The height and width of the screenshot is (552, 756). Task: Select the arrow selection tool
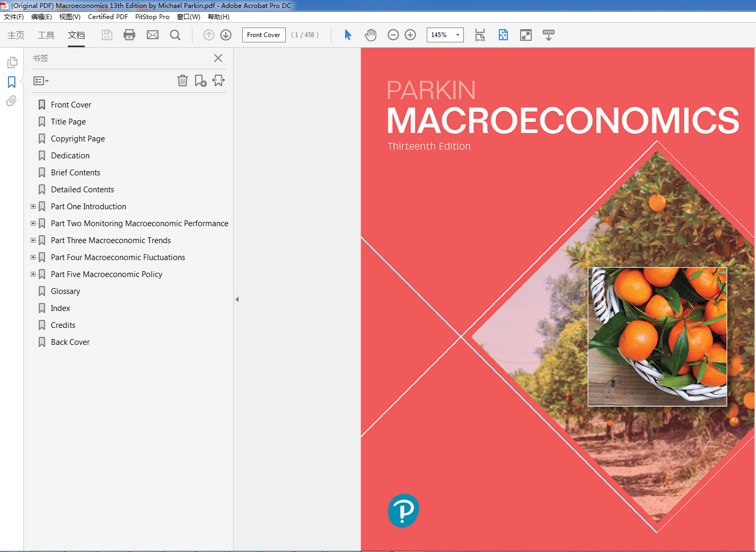348,35
